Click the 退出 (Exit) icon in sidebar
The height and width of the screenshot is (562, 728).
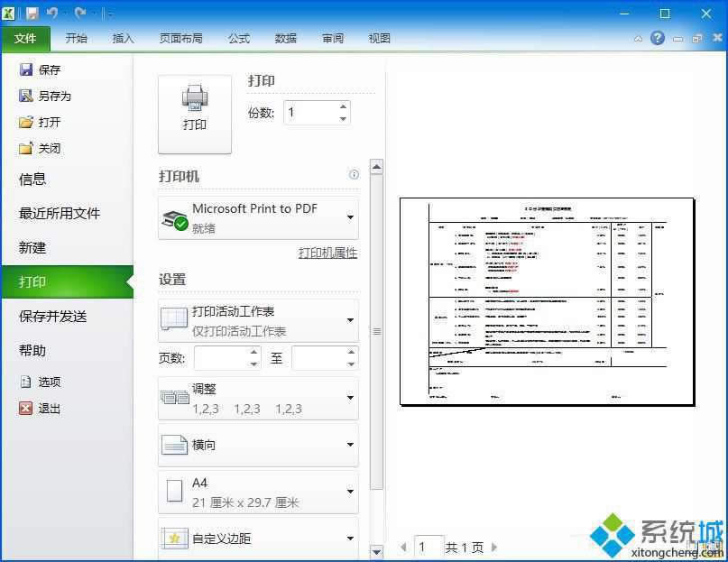[x=26, y=409]
